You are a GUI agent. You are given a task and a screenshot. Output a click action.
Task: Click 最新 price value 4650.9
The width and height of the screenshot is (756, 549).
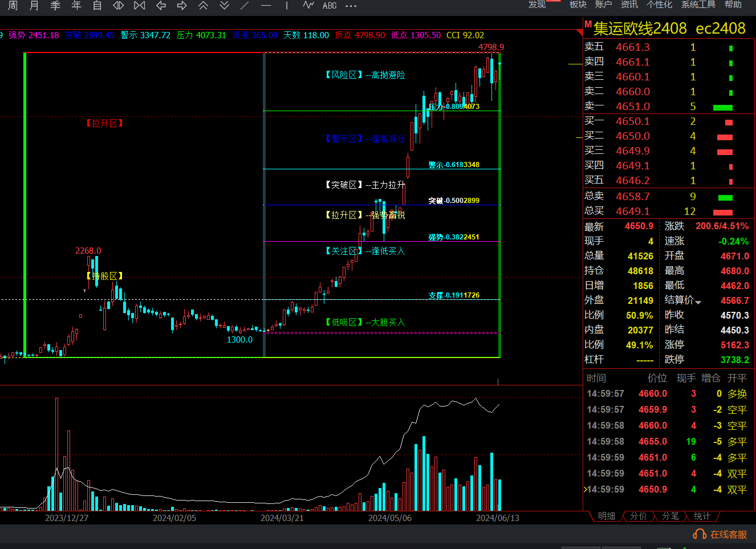[x=639, y=226]
